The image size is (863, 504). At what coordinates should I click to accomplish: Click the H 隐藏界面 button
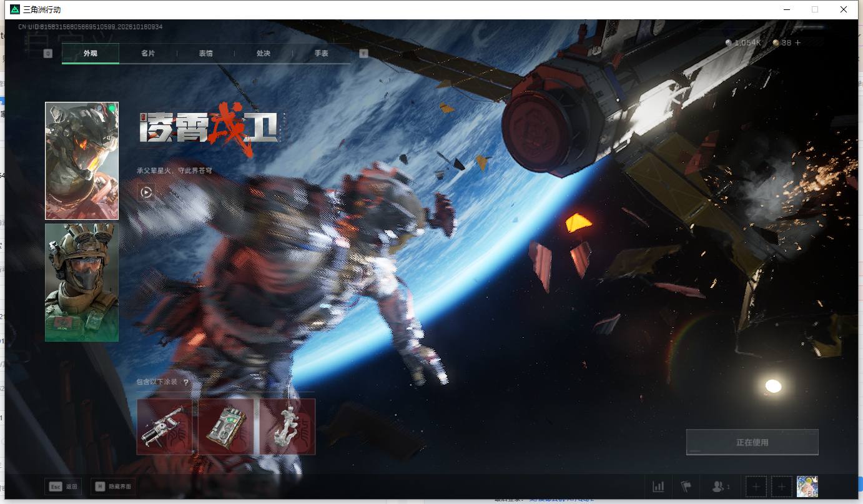113,487
